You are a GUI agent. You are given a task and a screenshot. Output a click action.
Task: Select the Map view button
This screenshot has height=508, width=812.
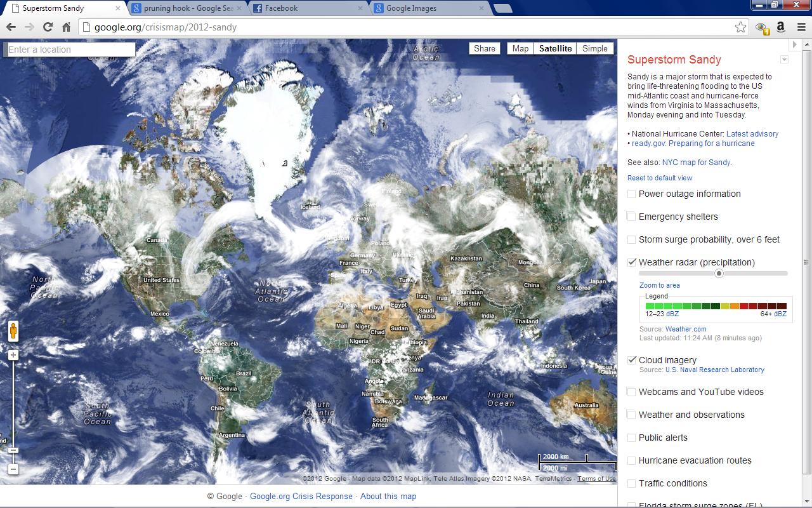[520, 48]
